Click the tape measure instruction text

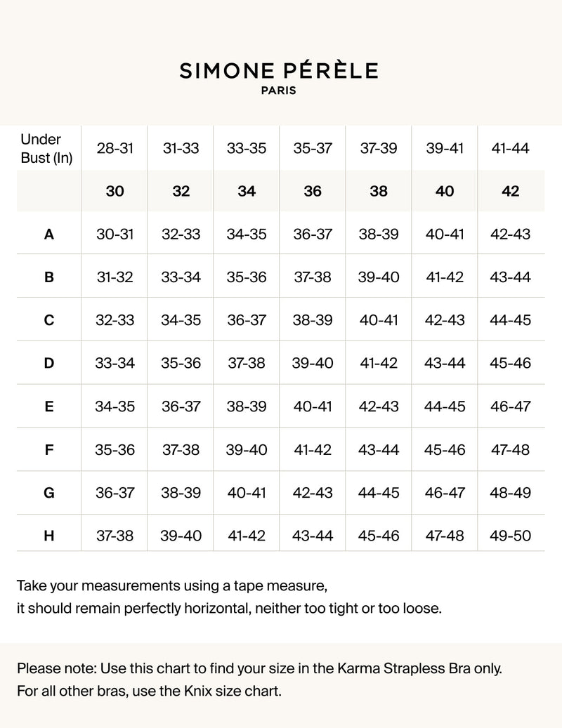coord(172,585)
